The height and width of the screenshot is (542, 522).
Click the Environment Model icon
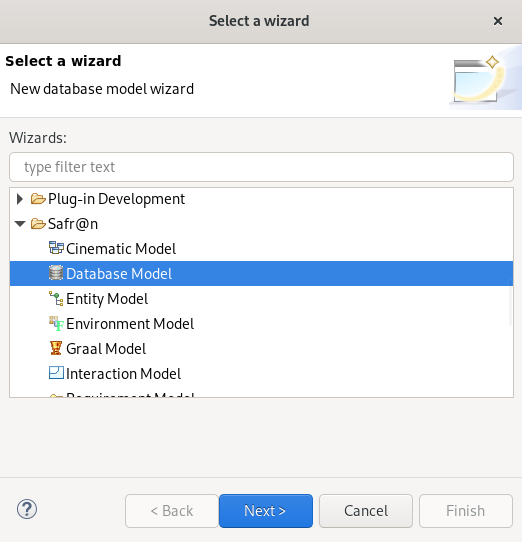click(56, 323)
